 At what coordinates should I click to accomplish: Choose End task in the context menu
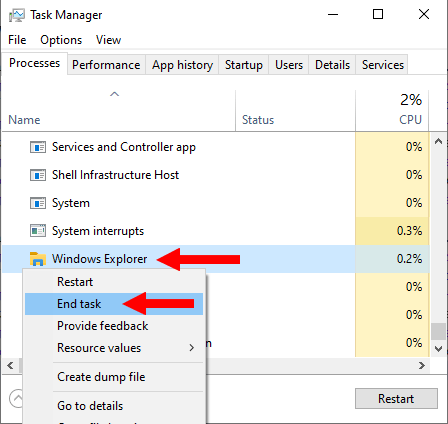[x=114, y=304]
